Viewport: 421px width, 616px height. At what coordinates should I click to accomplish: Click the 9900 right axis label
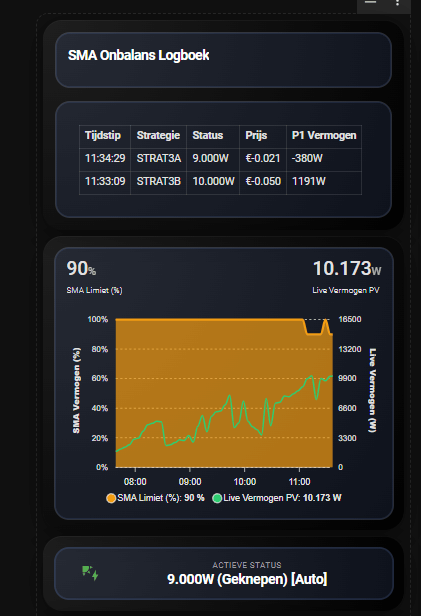[348, 378]
